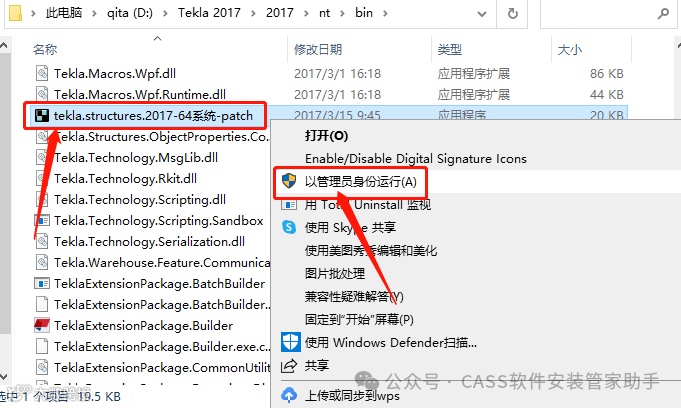The height and width of the screenshot is (408, 681).
Task: Go to the qita (D:) breadcrumb segment
Action: click(130, 13)
